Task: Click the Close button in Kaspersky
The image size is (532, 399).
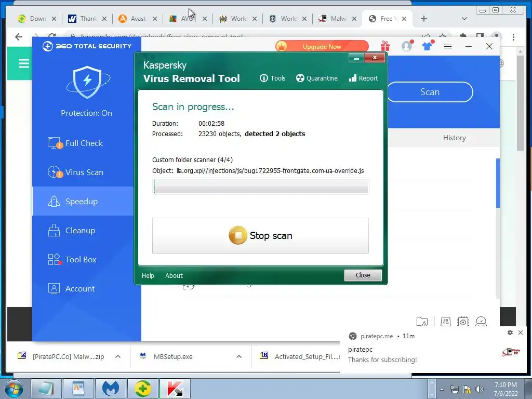Action: click(x=363, y=275)
